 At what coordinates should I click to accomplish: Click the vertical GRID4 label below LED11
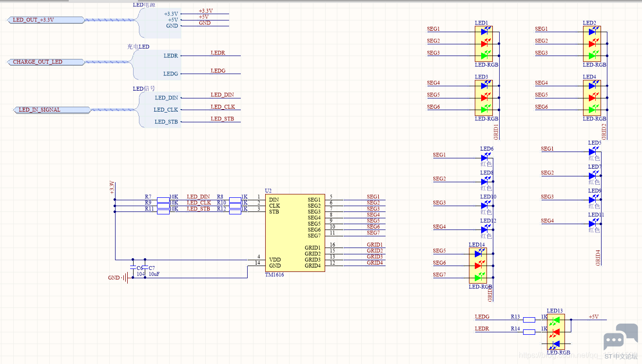click(x=598, y=258)
